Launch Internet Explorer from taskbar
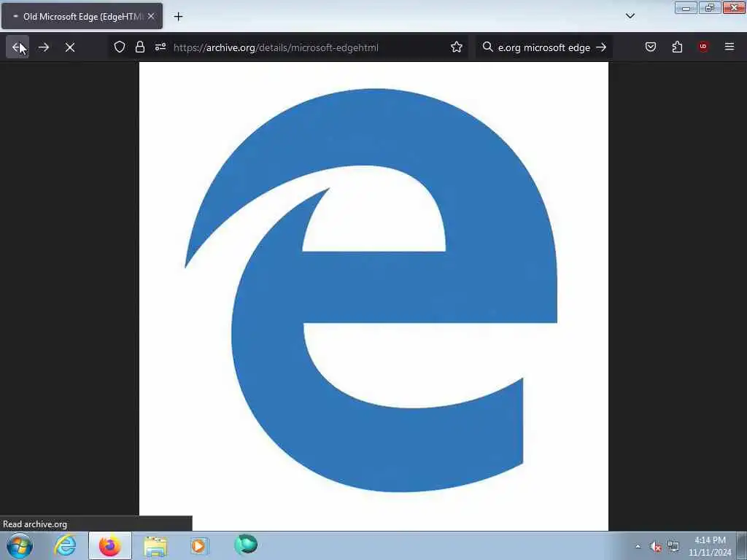The image size is (747, 560). 65,545
